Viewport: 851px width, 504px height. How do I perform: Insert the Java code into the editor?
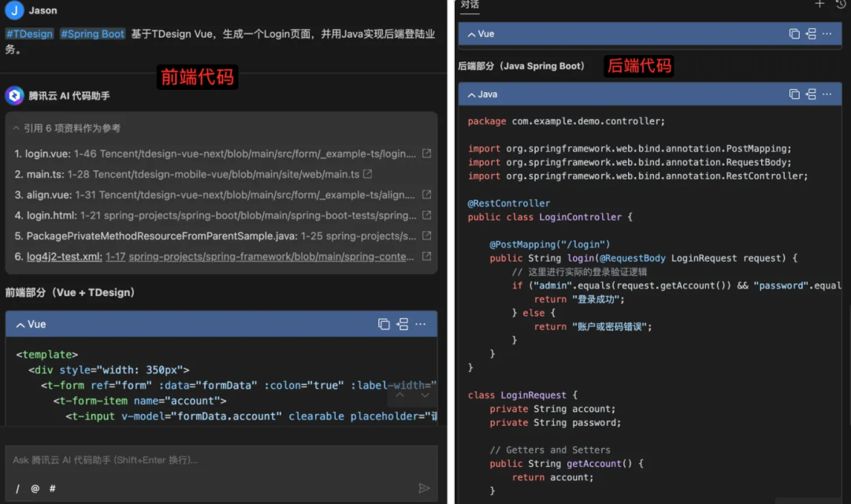[811, 94]
